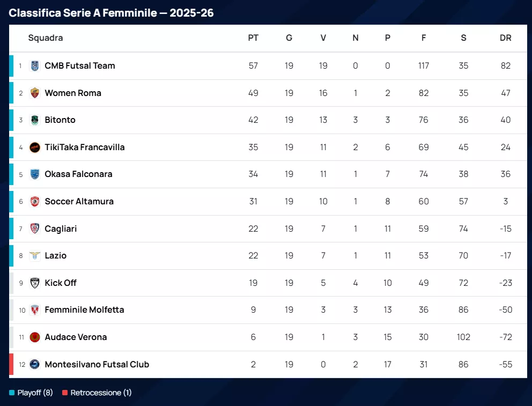Click the Soccer Altamura red badge
The height and width of the screenshot is (406, 532).
[x=35, y=202]
